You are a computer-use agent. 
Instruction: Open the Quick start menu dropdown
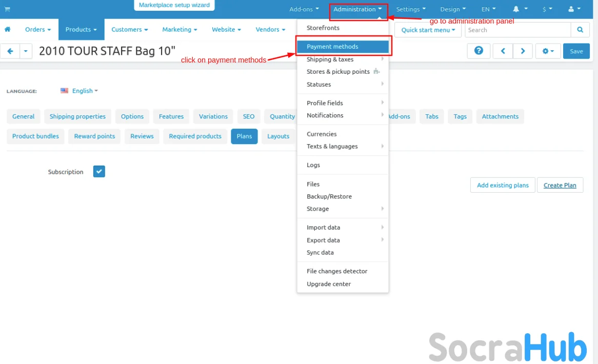point(428,30)
